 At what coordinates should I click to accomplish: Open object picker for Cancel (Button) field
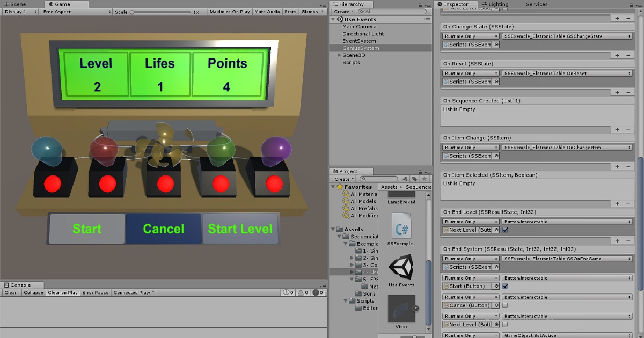pos(495,305)
